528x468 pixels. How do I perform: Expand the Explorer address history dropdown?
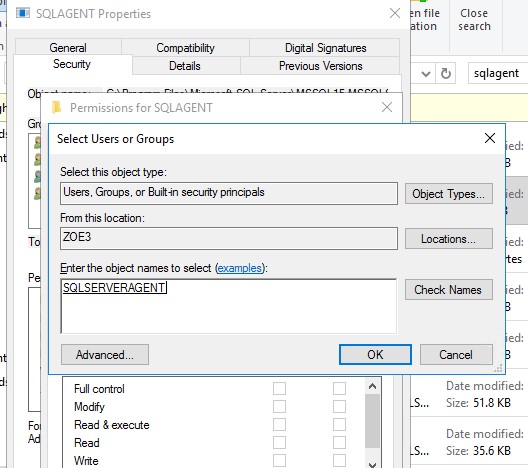[426, 73]
